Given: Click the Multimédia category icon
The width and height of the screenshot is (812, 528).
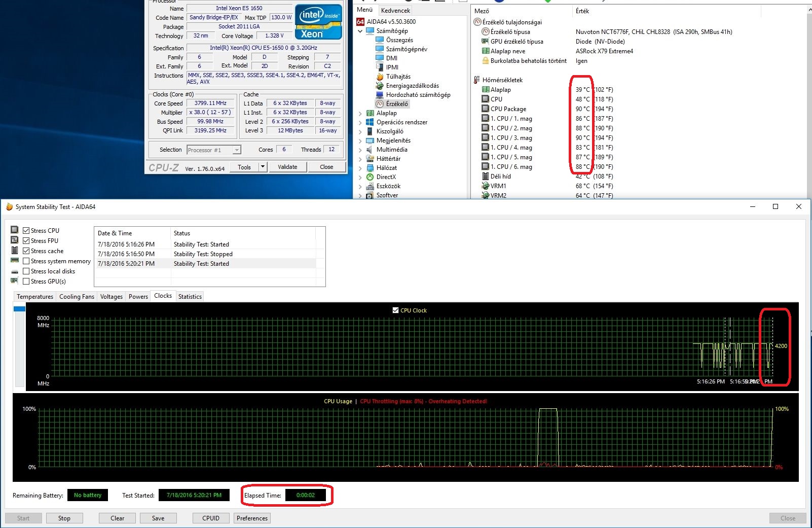Looking at the screenshot, I should (x=370, y=150).
